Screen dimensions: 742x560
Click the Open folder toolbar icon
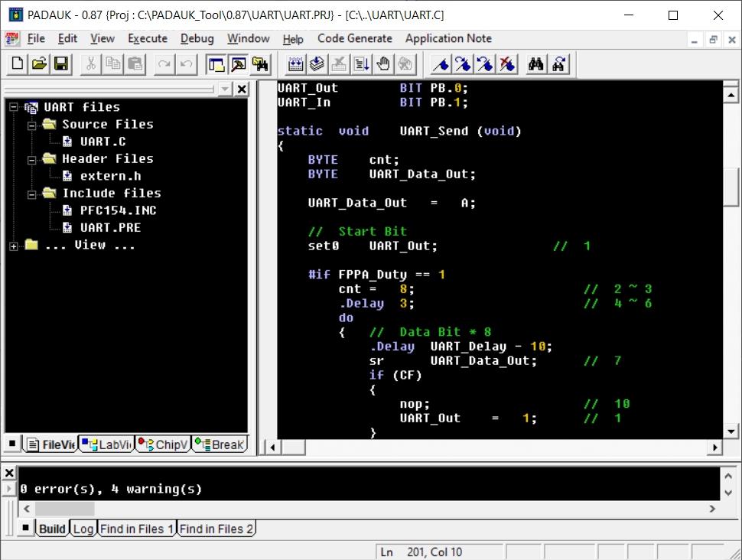(39, 64)
